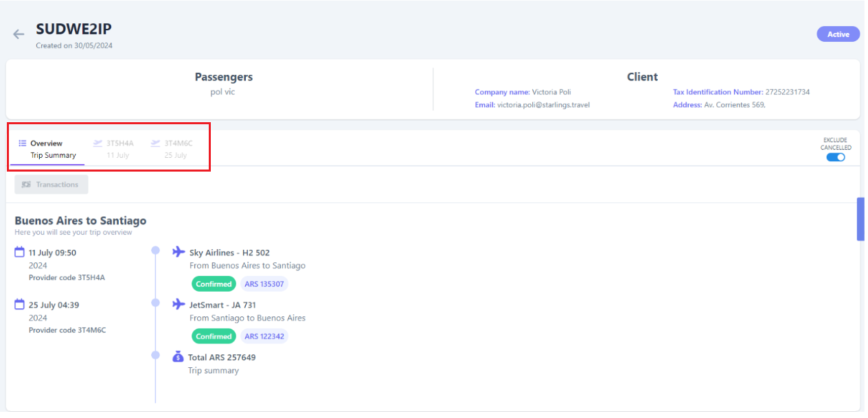The width and height of the screenshot is (868, 418).
Task: Click the plane icon for Sky Airlines flight
Action: point(179,252)
